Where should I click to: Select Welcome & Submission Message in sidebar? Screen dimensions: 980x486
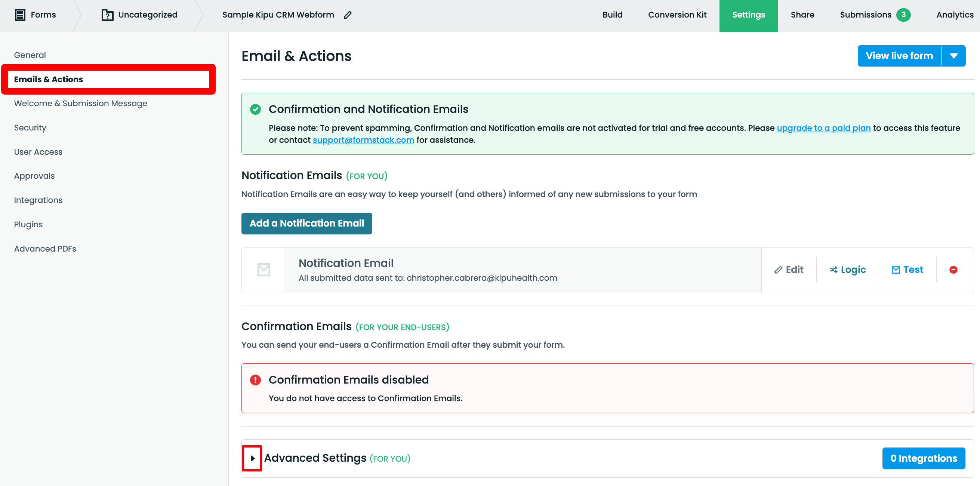point(81,104)
